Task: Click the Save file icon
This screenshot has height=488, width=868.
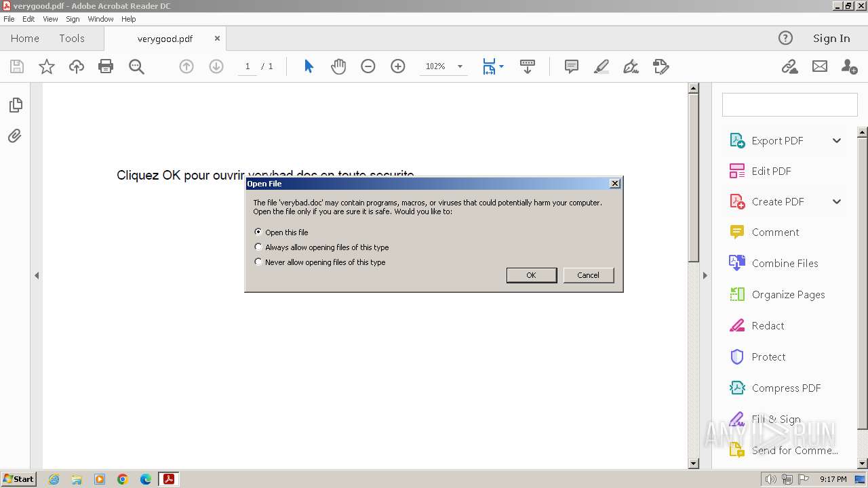Action: 17,66
